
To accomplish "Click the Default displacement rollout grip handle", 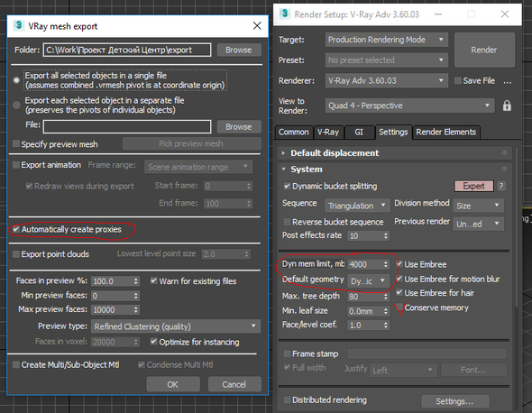I will pos(505,153).
